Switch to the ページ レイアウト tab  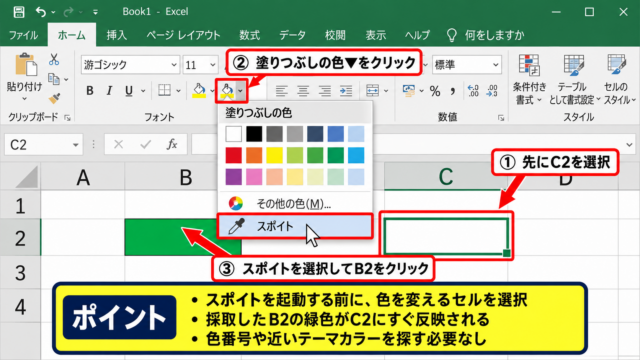tap(183, 35)
